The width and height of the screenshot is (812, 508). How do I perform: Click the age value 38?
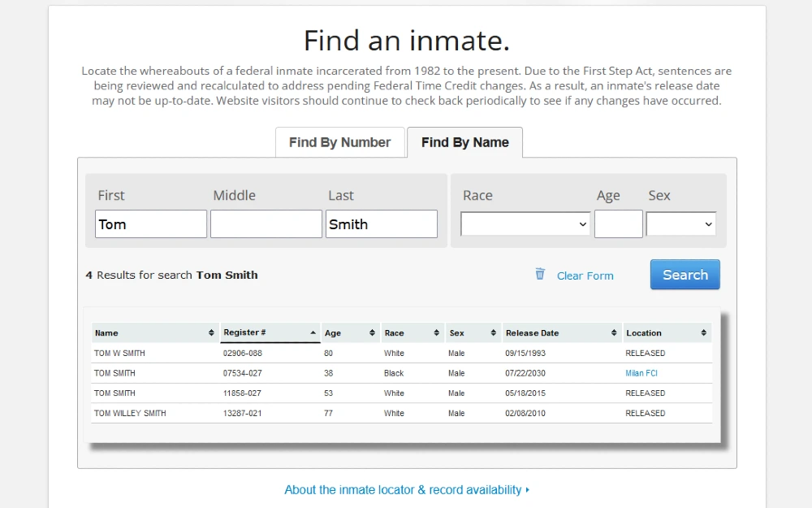[328, 373]
